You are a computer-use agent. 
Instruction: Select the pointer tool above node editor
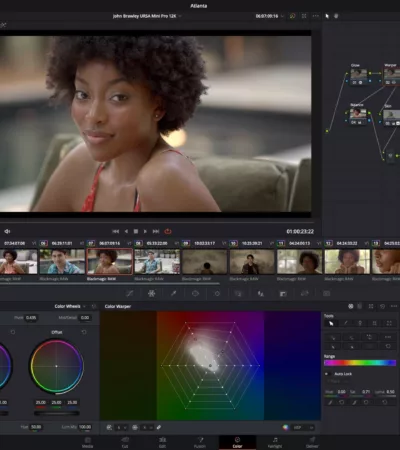[x=327, y=16]
